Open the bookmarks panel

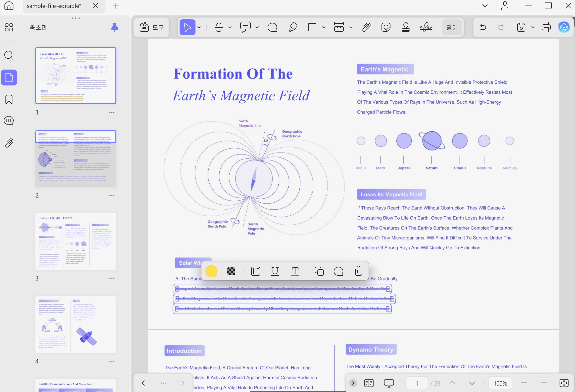tap(9, 99)
